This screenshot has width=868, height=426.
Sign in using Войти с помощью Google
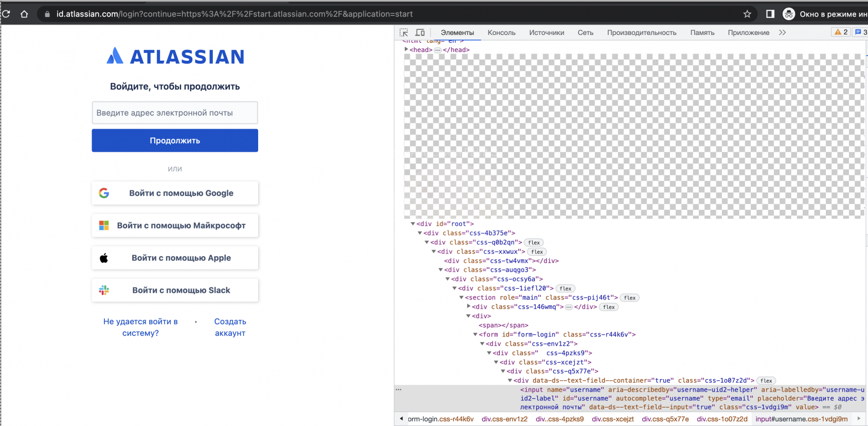pos(175,193)
